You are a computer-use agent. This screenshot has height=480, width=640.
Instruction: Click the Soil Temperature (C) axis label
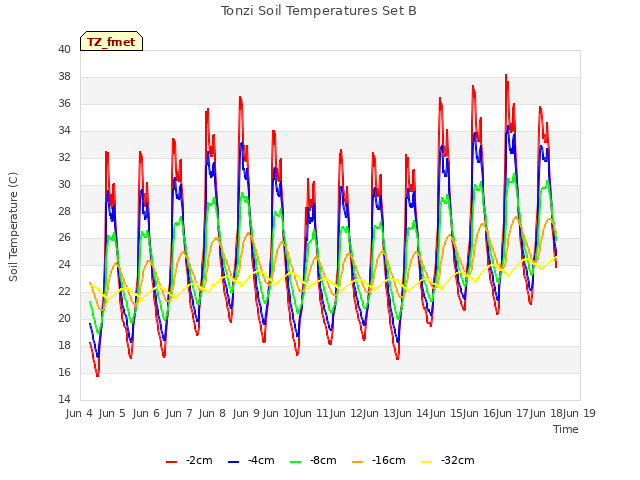(13, 227)
